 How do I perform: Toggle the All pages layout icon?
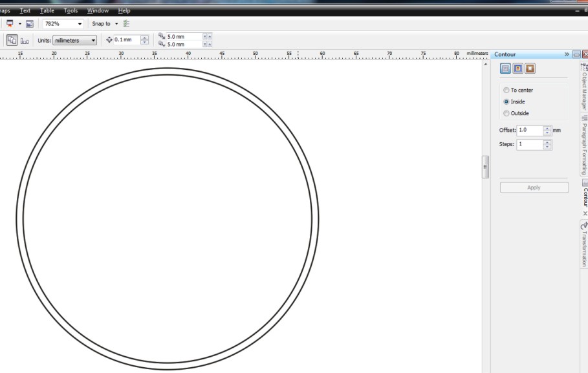(x=25, y=41)
